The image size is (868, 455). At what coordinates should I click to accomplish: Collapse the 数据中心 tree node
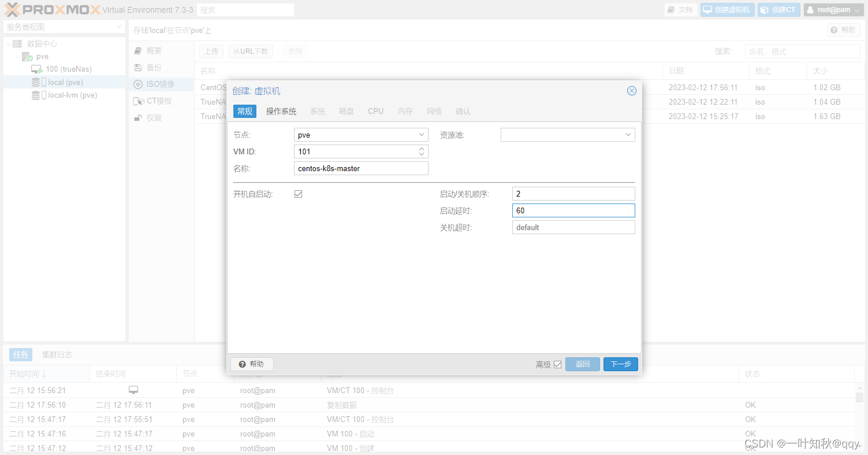coord(9,44)
